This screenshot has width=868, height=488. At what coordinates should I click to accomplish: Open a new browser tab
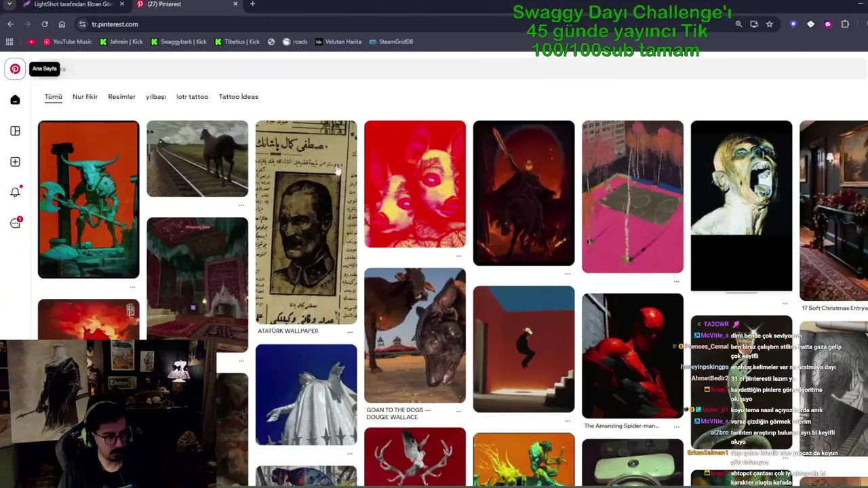click(252, 4)
